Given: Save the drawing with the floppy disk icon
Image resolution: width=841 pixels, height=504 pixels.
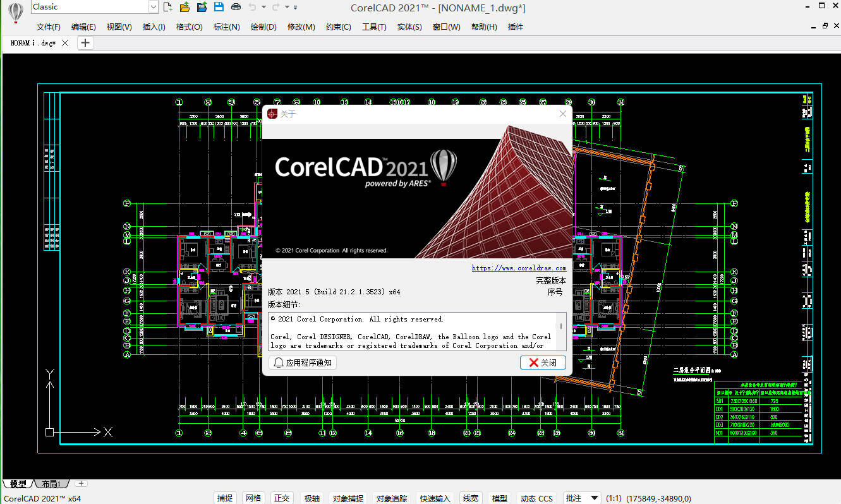Looking at the screenshot, I should coord(219,7).
